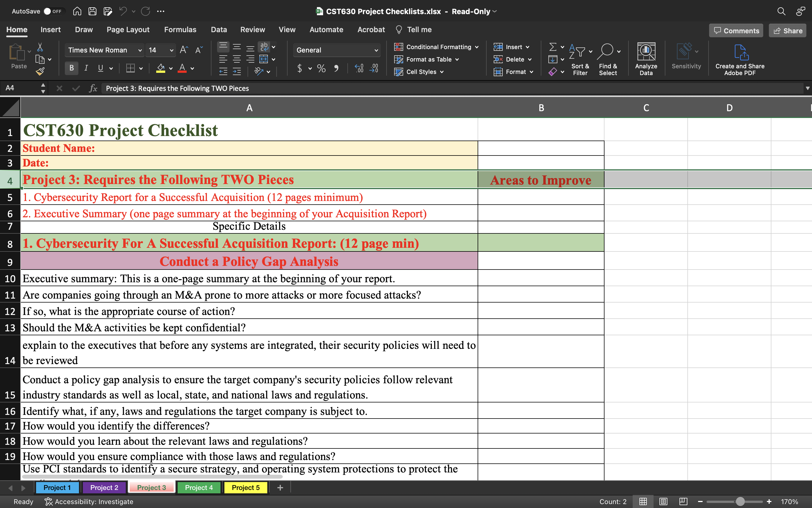
Task: Switch to Page Break Preview icon
Action: tap(683, 501)
